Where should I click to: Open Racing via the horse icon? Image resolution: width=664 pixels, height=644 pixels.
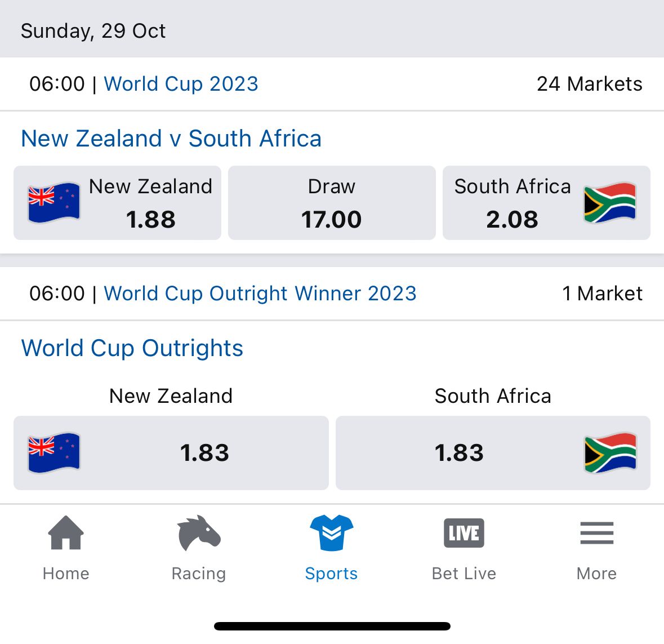(199, 532)
